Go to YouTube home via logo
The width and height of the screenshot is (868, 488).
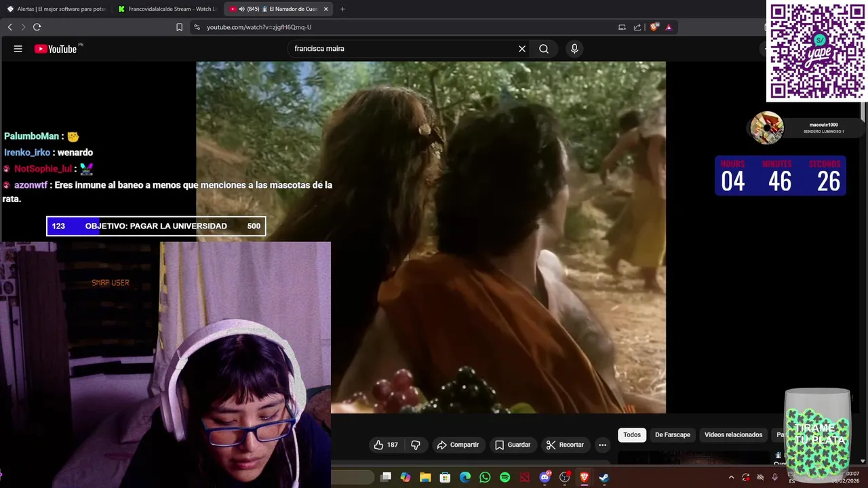coord(56,49)
